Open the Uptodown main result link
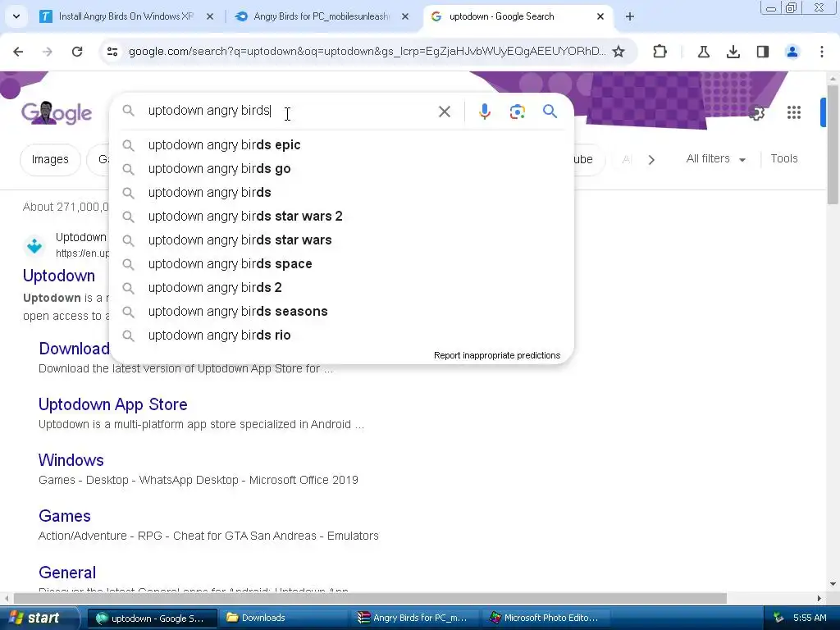Image resolution: width=840 pixels, height=630 pixels. [59, 276]
